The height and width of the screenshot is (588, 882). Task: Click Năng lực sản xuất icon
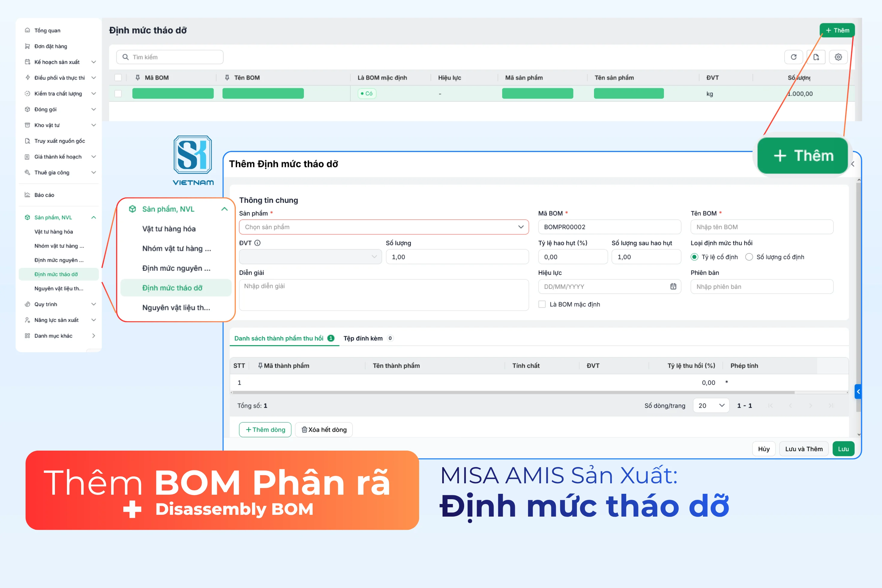[27, 320]
